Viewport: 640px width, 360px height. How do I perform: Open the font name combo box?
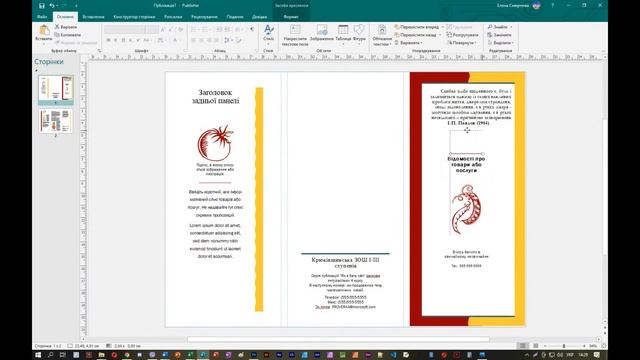(x=124, y=29)
